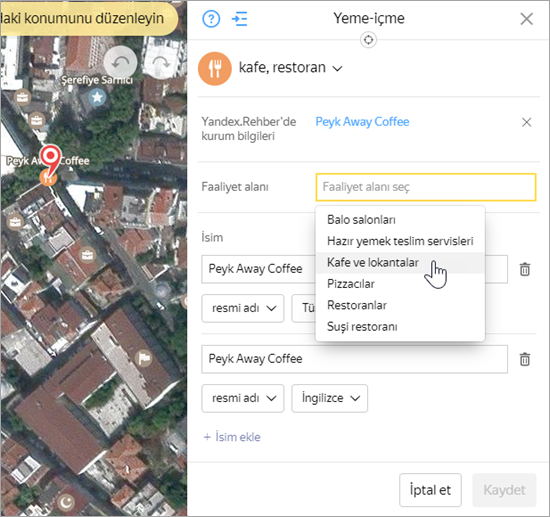Viewport: 550px width, 517px height.
Task: Open the Peyk Away Coffee link
Action: (x=362, y=122)
